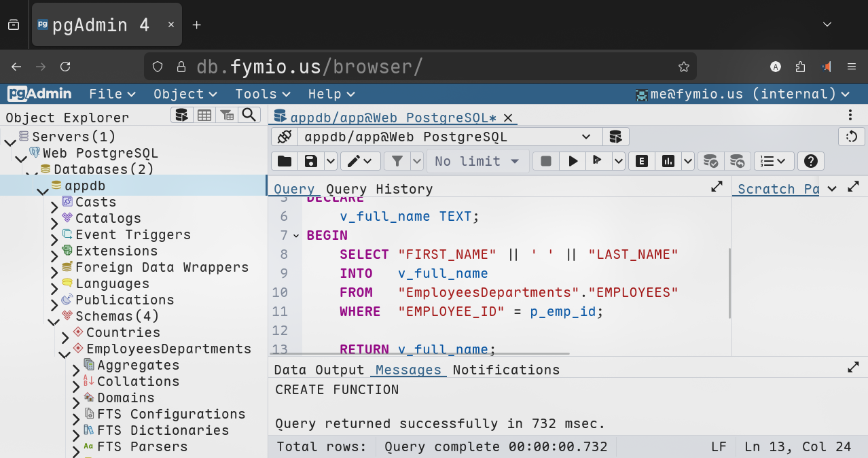
Task: Click the View Data grid icon
Action: click(204, 116)
